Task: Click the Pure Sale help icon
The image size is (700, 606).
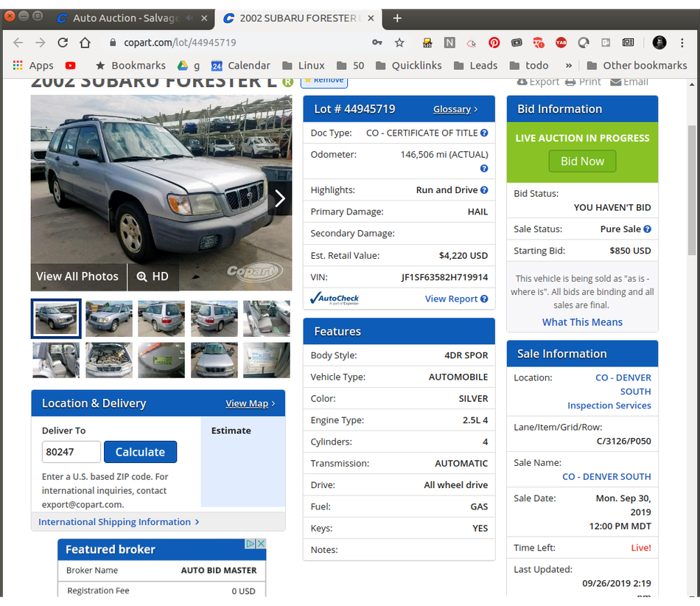Action: tap(648, 229)
